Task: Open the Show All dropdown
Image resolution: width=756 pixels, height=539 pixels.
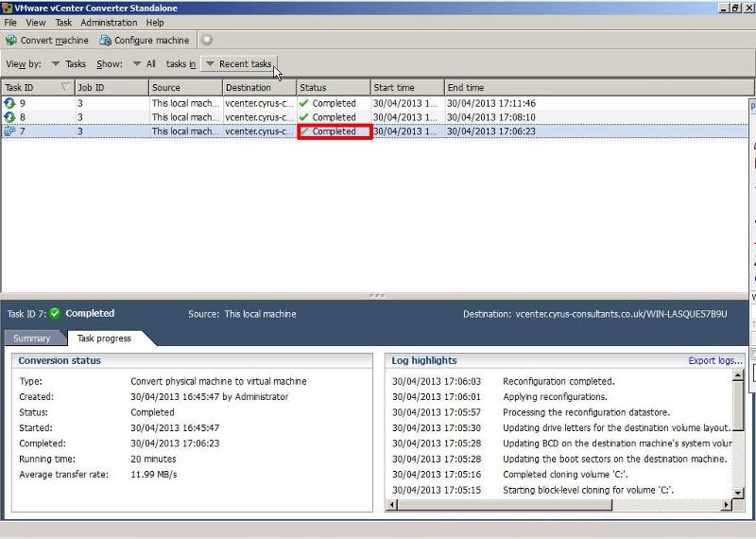Action: point(145,63)
